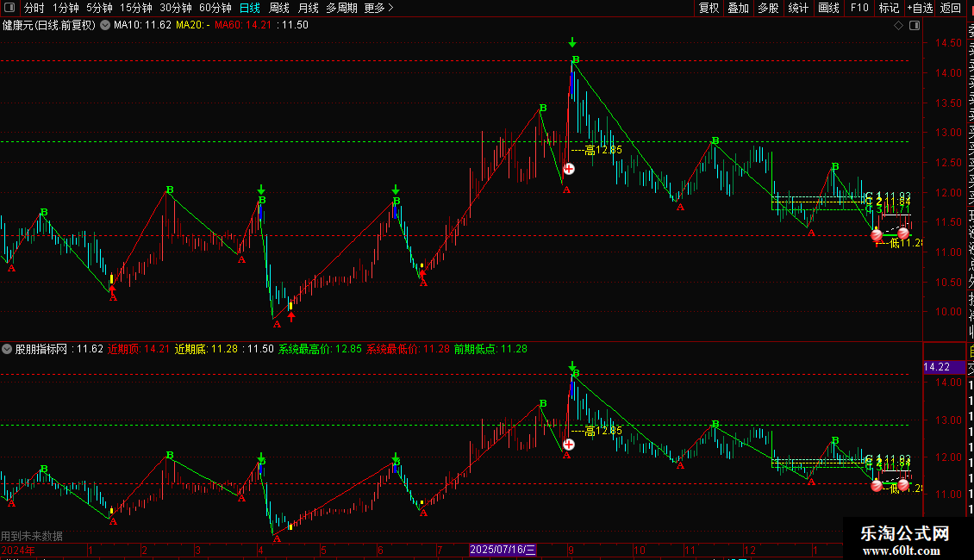Select the 15分钟 period
Screen dimensions: 974x560
(136, 8)
